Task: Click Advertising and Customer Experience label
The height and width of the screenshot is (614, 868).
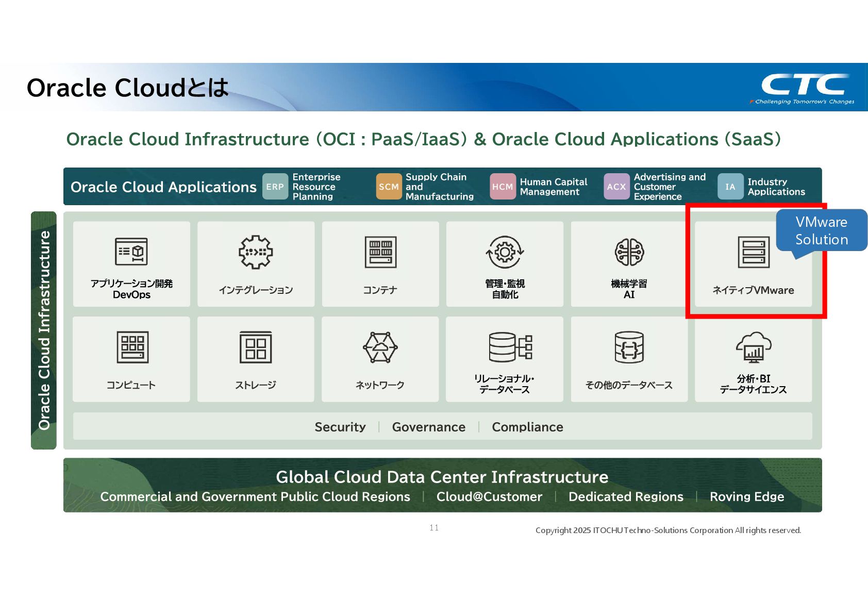Action: click(670, 187)
